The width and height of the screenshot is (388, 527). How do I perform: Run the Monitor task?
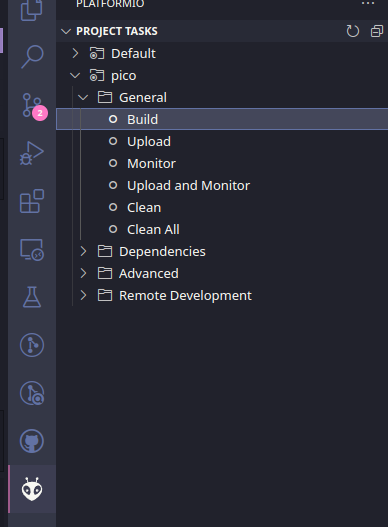pyautogui.click(x=222, y=163)
